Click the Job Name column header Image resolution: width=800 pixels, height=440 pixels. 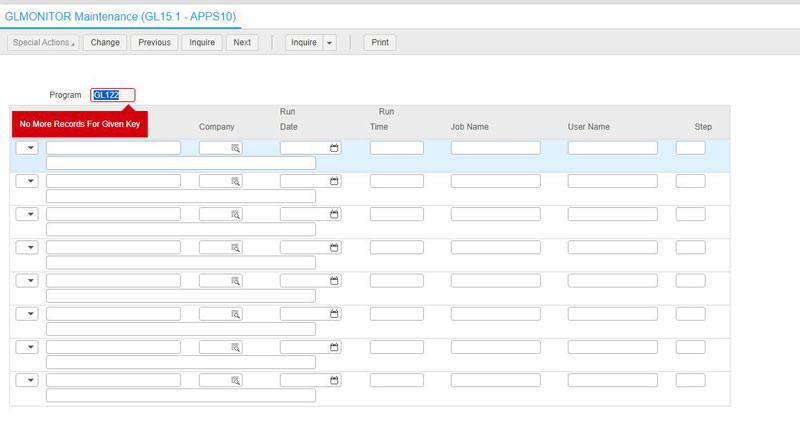tap(469, 127)
